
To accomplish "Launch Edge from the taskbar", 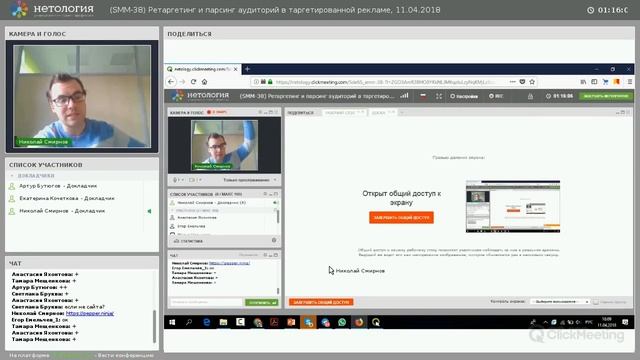I will click(207, 322).
